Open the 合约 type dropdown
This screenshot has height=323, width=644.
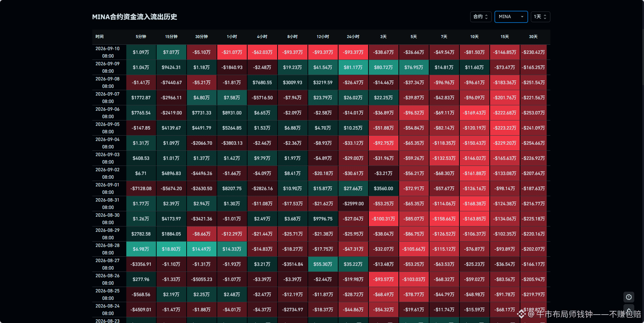pos(481,17)
